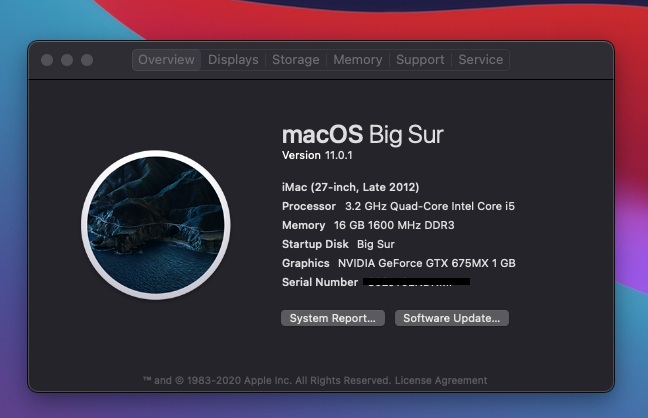Click the Startup Disk Big Sur value
This screenshot has width=648, height=418.
376,244
